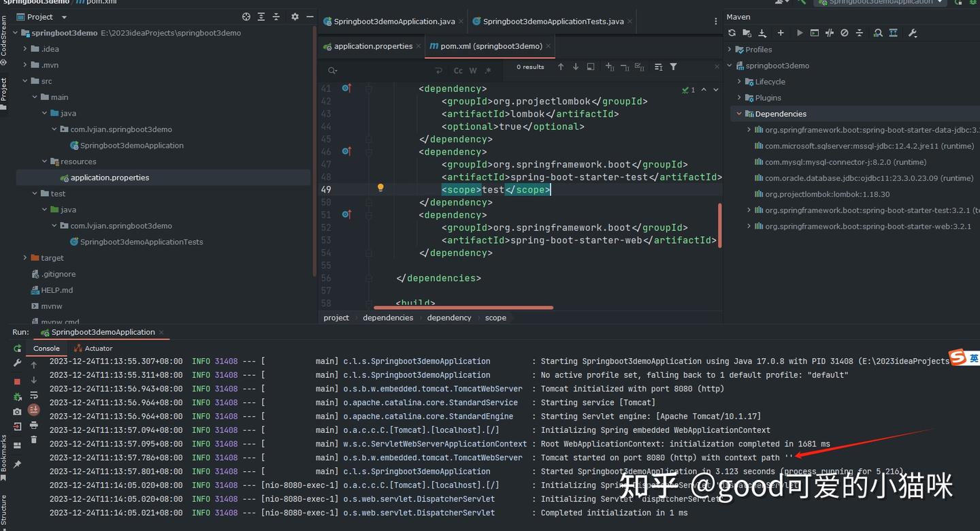Rerun the SpringbootЗdemoApplication from console toolbar
The image size is (980, 531).
point(18,349)
